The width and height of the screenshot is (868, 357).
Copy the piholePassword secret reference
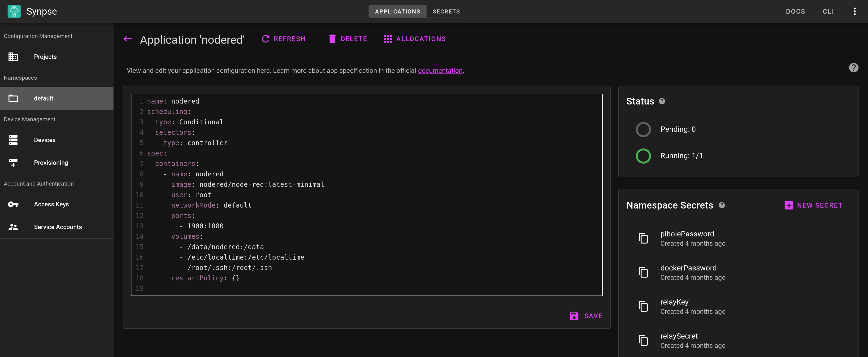(x=643, y=238)
